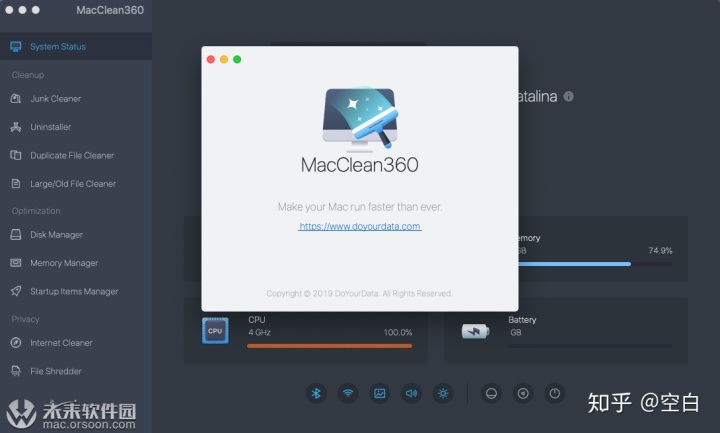The width and height of the screenshot is (720, 433).
Task: Click the CPU label text
Action: point(257,320)
